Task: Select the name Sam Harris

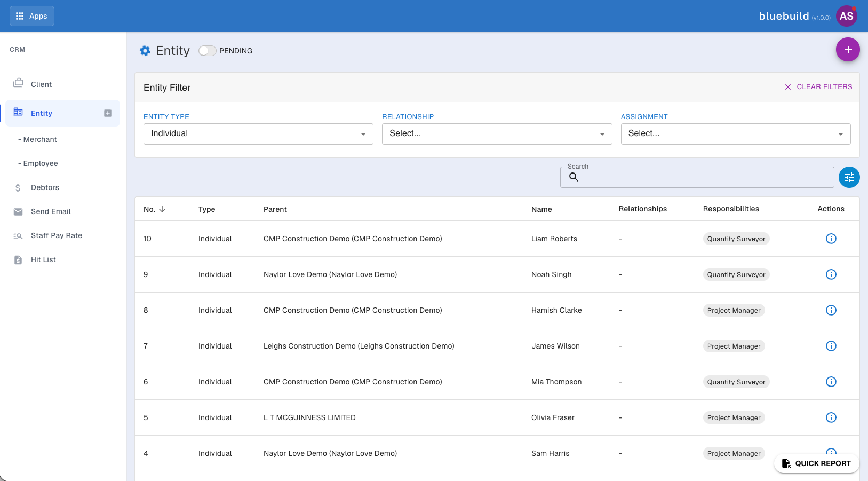Action: pyautogui.click(x=551, y=453)
